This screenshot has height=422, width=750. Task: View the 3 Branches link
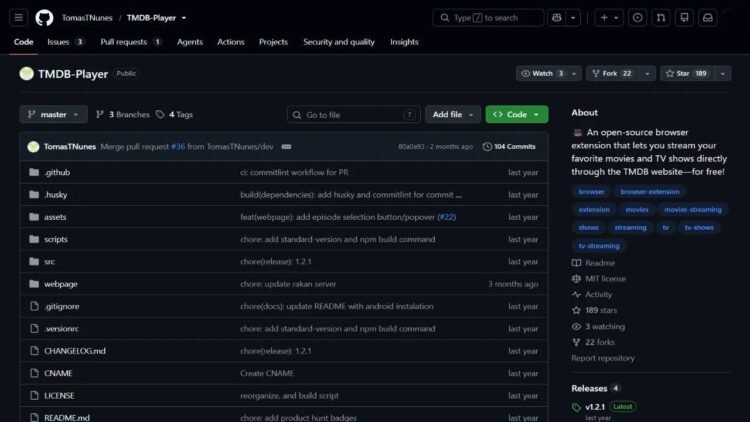123,114
